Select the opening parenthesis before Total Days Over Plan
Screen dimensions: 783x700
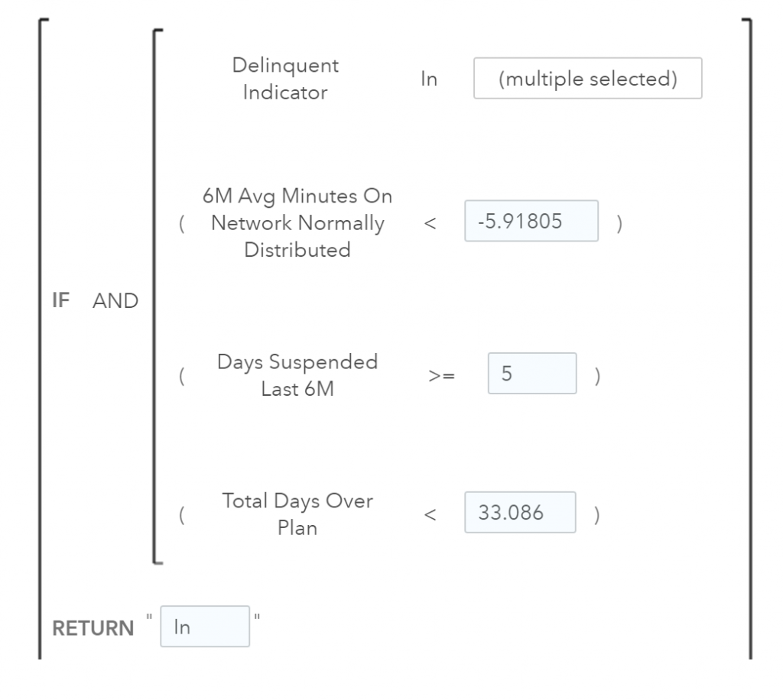181,515
